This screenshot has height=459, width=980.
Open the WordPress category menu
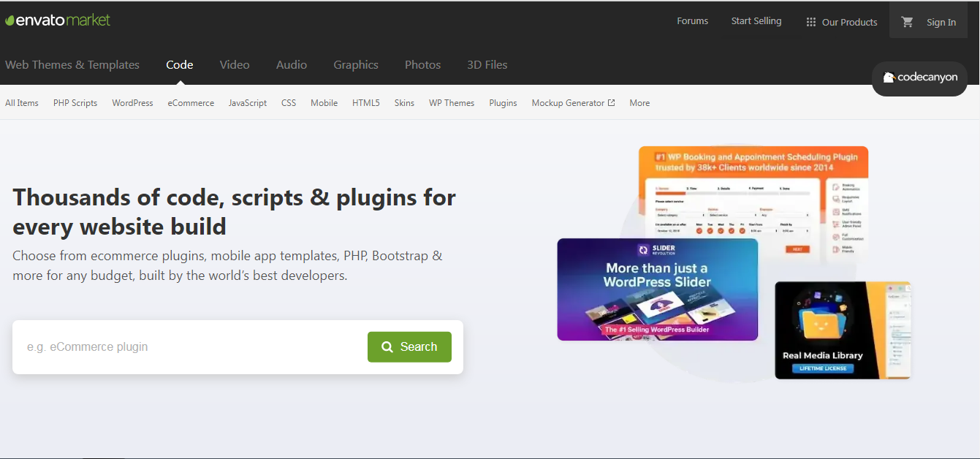click(132, 103)
